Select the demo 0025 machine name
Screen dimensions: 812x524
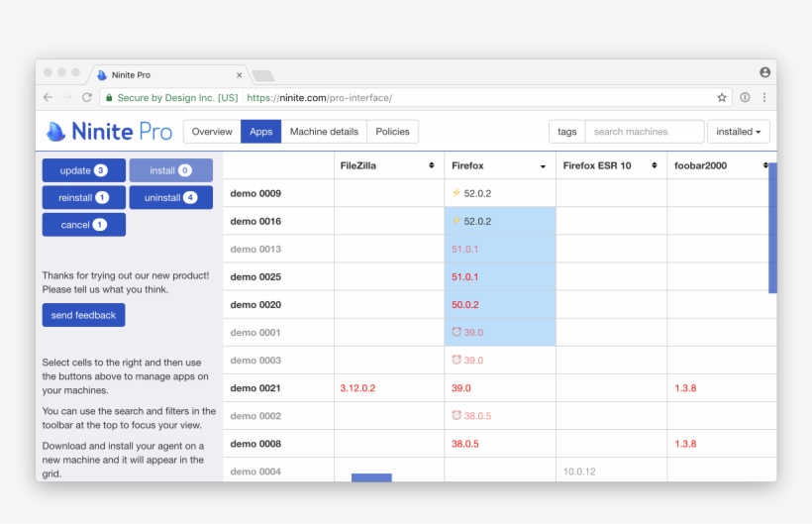[x=255, y=277]
